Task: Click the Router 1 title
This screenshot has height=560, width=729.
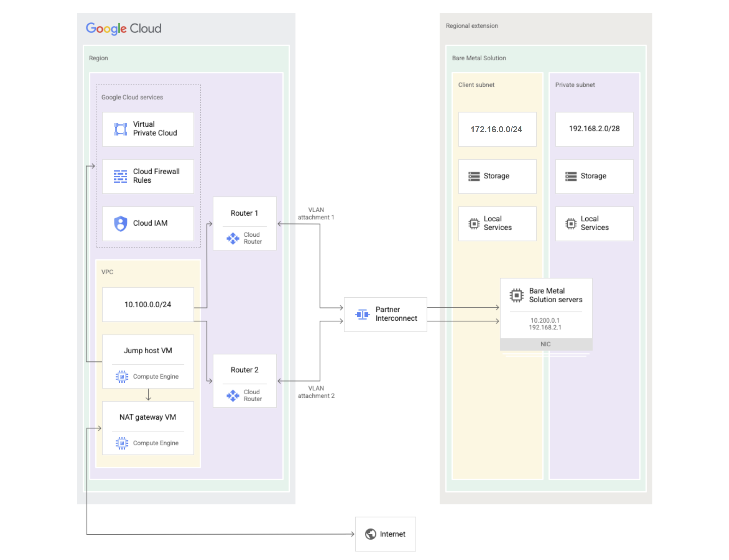Action: pos(244,213)
